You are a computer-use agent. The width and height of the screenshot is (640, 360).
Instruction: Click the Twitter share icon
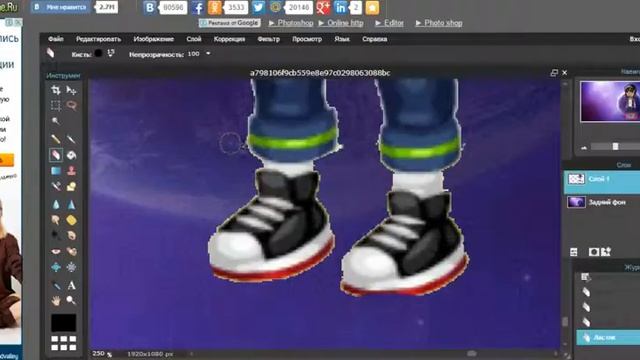pos(258,7)
